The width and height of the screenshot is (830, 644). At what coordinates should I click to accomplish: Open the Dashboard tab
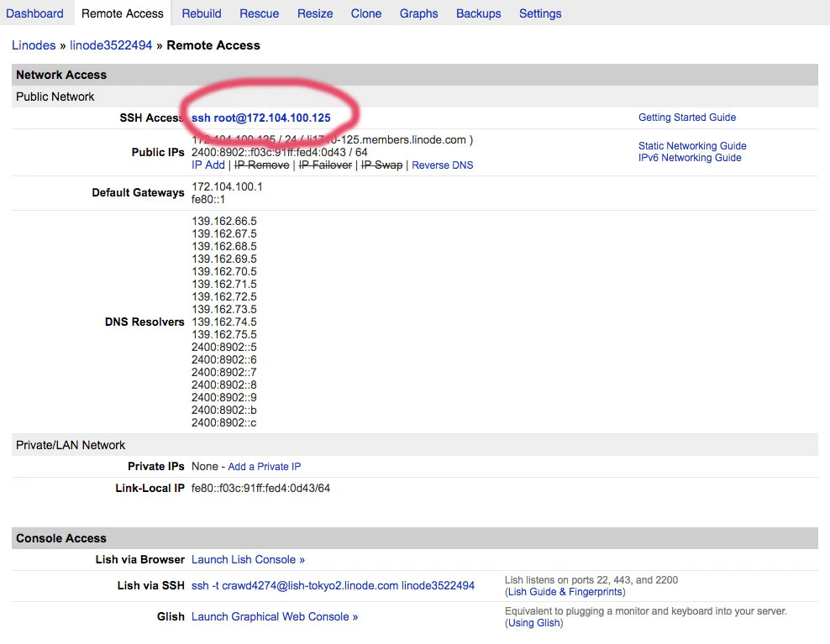click(x=34, y=13)
